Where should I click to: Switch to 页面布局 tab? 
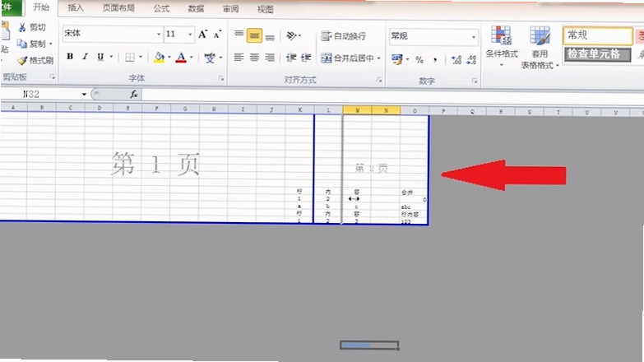click(x=118, y=7)
